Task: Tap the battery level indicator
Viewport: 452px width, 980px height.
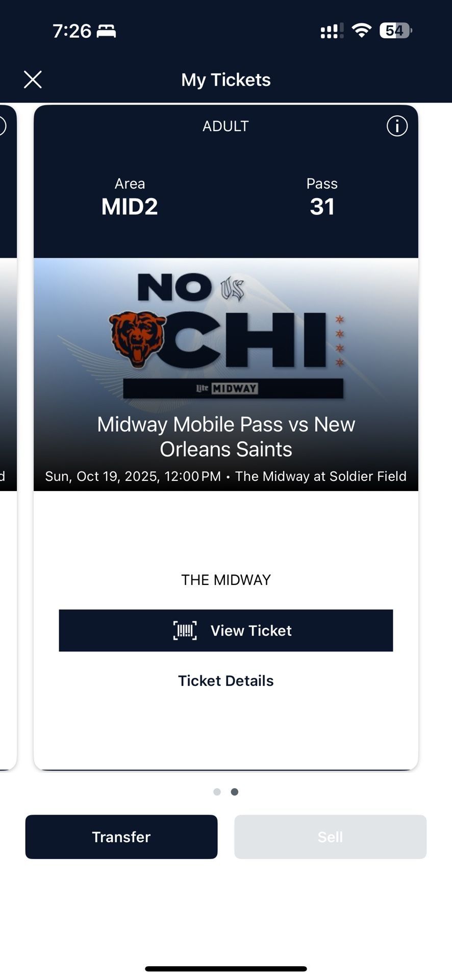Action: pyautogui.click(x=395, y=31)
